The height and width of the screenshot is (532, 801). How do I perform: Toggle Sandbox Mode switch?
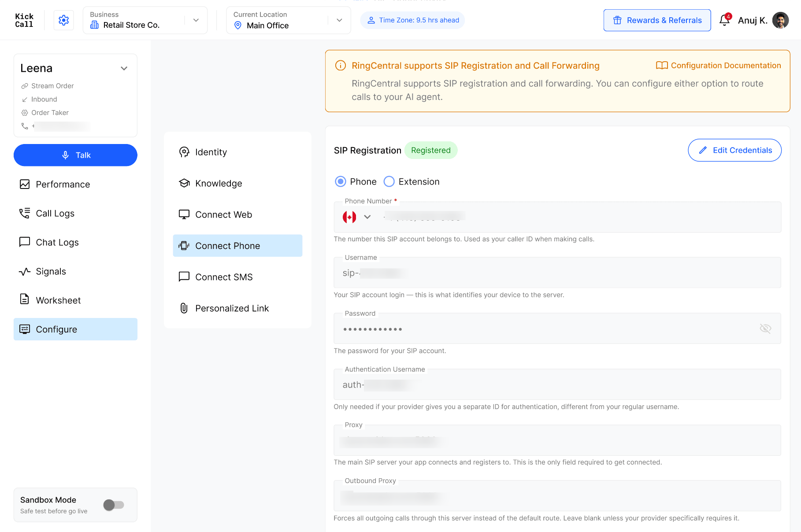click(114, 505)
